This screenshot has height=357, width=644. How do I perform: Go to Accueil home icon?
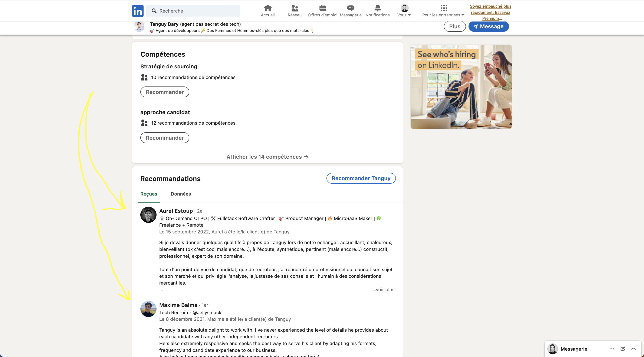268,8
